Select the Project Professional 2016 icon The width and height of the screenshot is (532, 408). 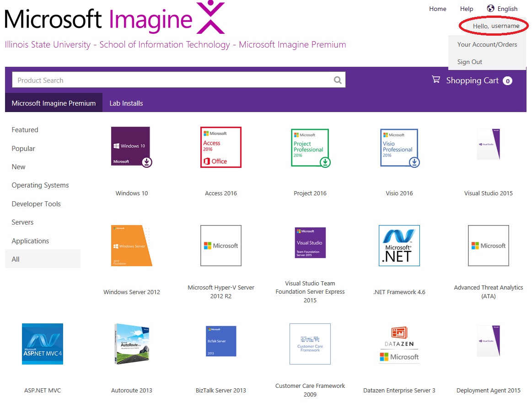coord(311,148)
